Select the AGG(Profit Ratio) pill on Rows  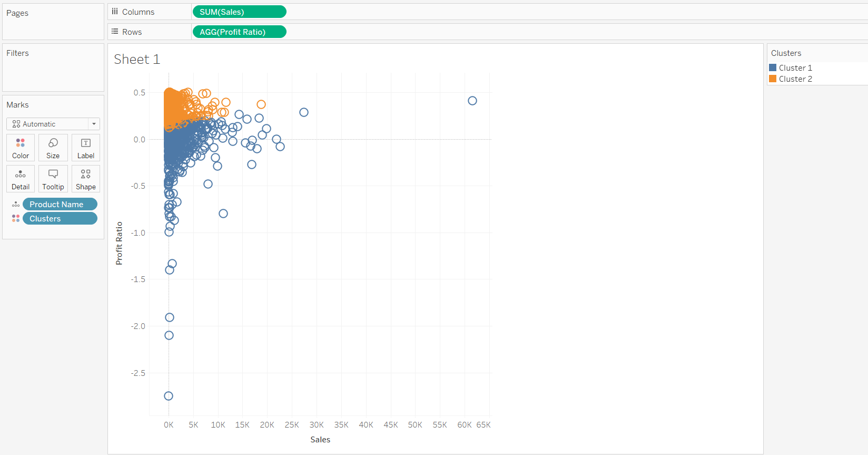click(x=239, y=32)
